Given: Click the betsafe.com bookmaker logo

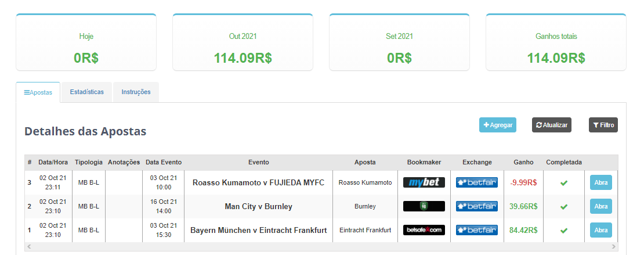Looking at the screenshot, I should [x=424, y=230].
